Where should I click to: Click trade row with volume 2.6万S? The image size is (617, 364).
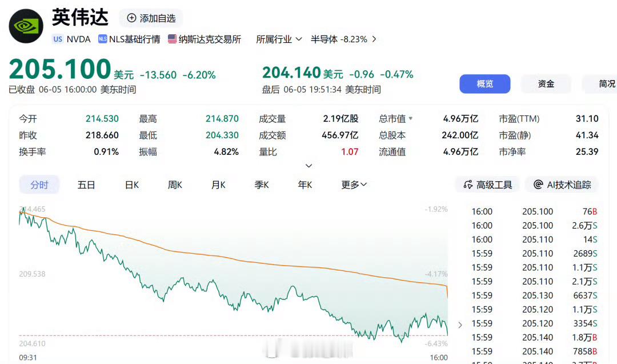tap(534, 226)
